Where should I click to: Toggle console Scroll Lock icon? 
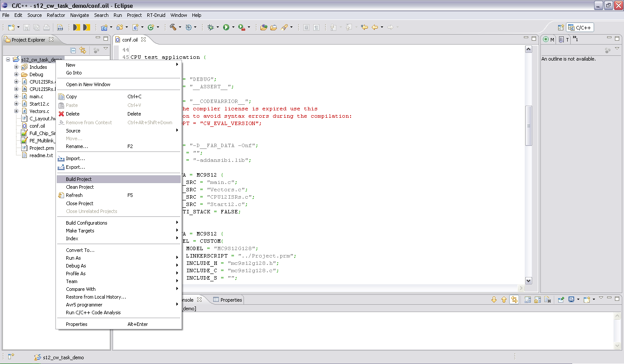[537, 300]
